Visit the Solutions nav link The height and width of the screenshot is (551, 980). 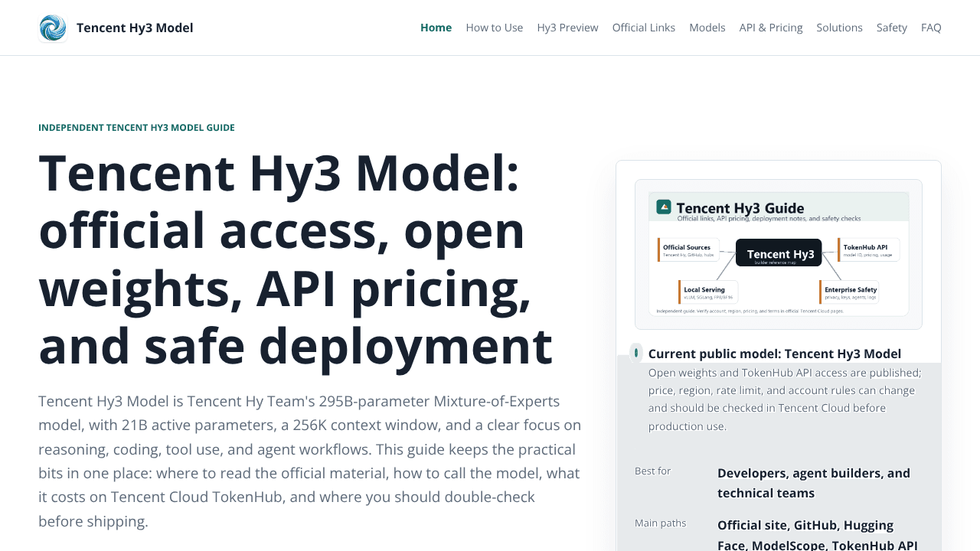pyautogui.click(x=839, y=28)
